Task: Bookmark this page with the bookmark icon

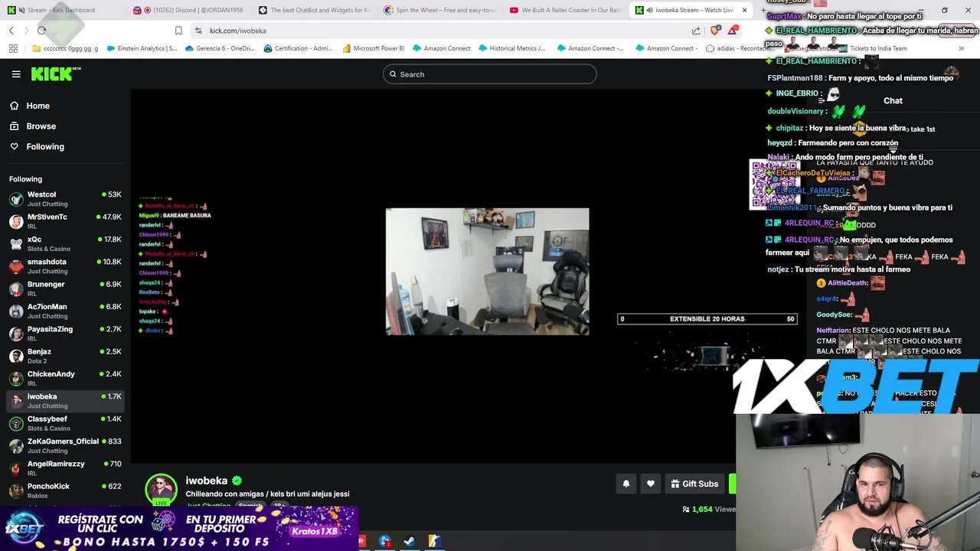Action: [178, 31]
